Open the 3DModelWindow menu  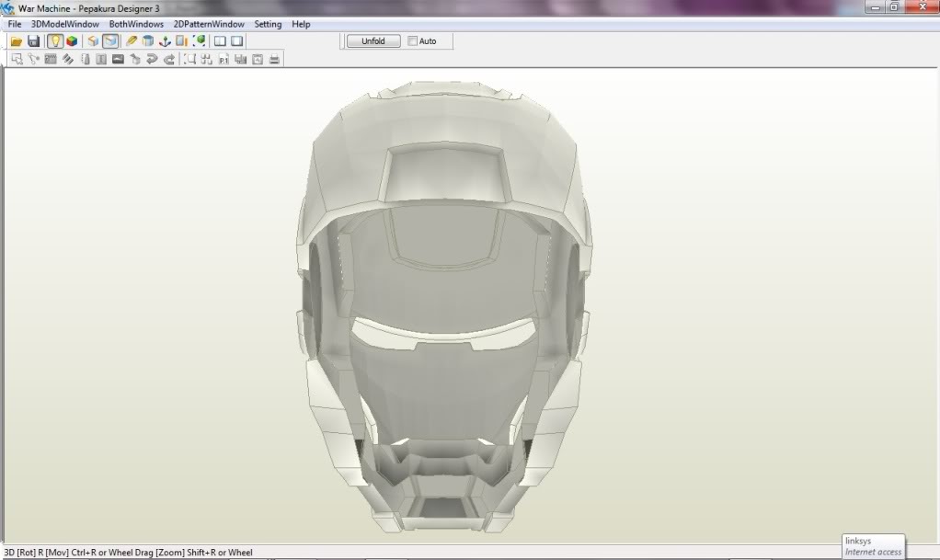(64, 24)
